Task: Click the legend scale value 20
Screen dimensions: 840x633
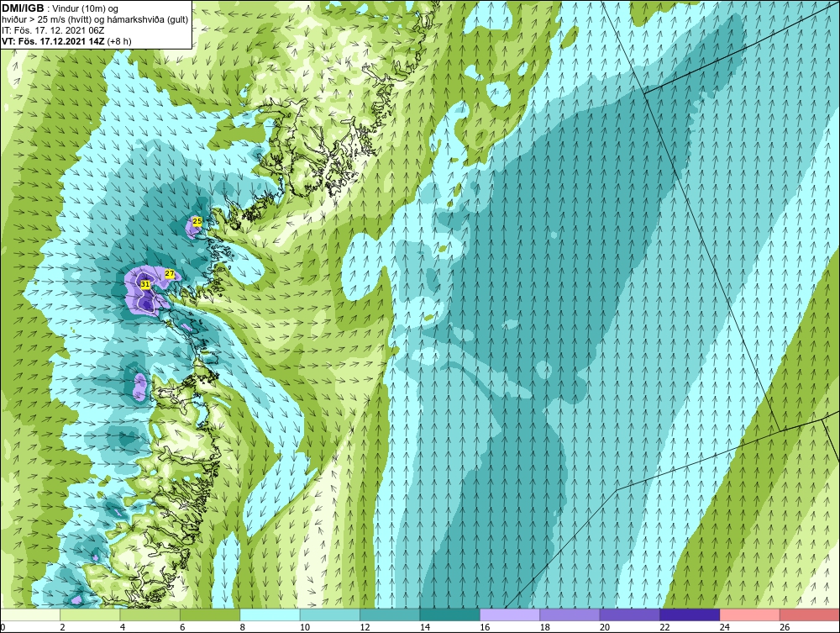Action: [x=605, y=627]
